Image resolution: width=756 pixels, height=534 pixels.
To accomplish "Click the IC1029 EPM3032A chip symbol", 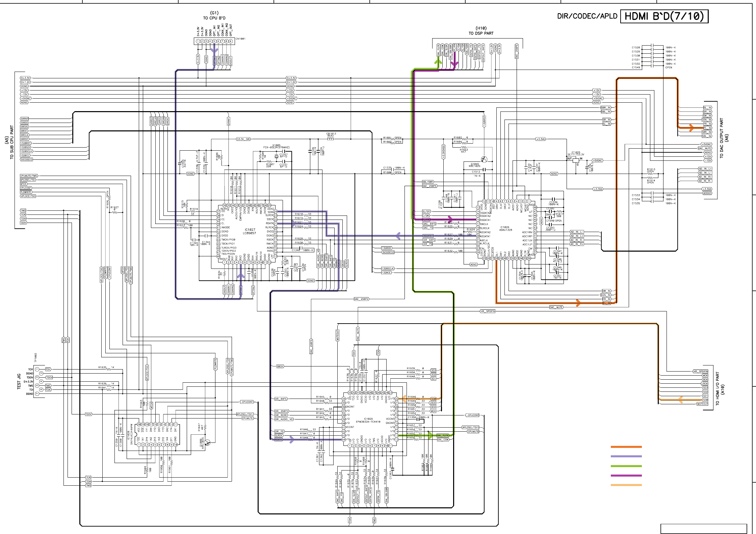I will pos(369,419).
